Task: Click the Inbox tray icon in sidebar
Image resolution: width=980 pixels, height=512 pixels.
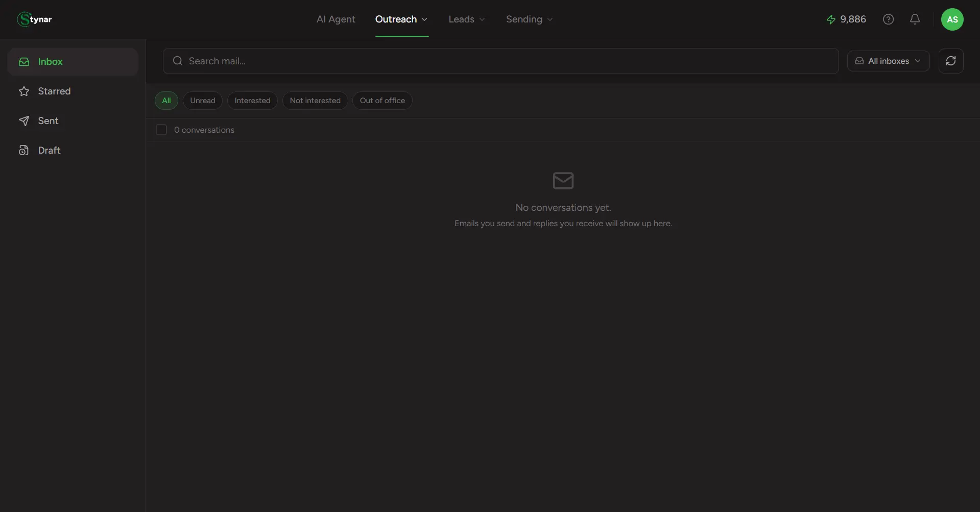Action: tap(24, 62)
